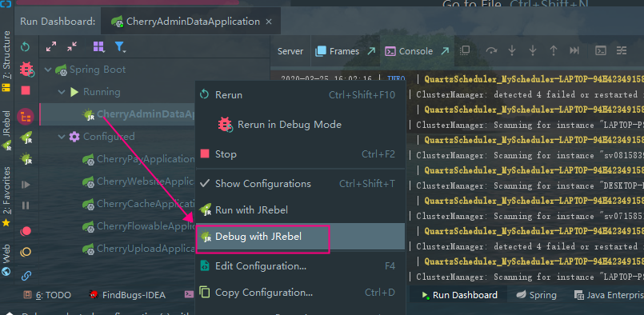The image size is (644, 315).
Task: Click the View Breakpoints red circles icon
Action: [x=26, y=231]
